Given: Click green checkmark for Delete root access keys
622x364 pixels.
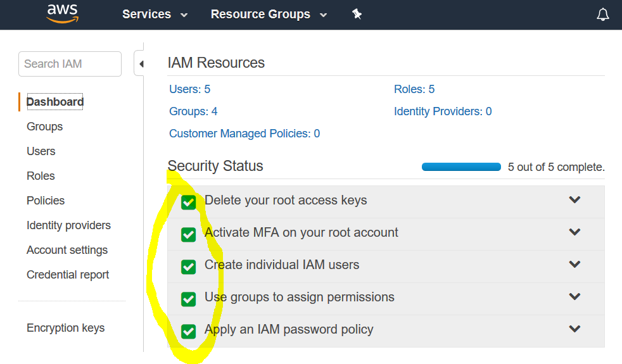Looking at the screenshot, I should (188, 202).
